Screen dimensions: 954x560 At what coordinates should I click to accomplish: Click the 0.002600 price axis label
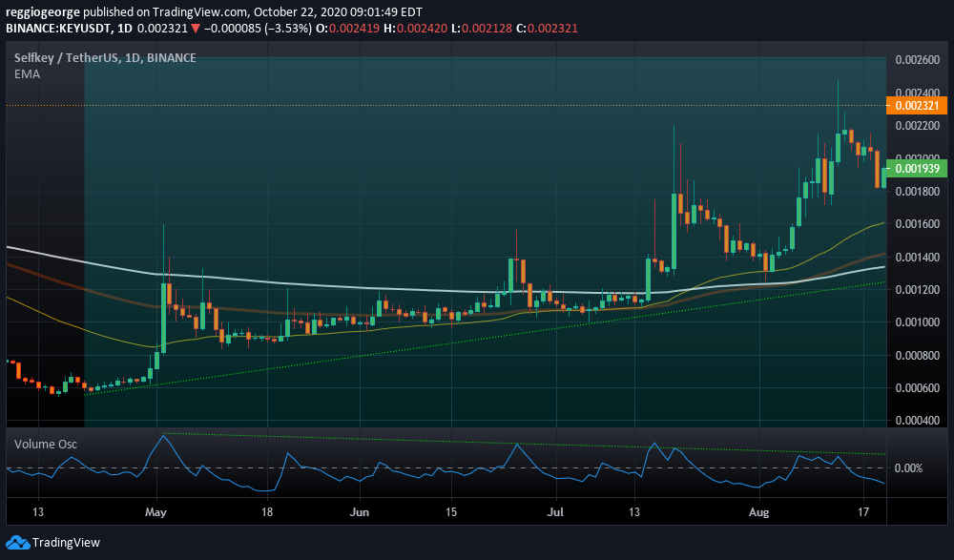[917, 60]
